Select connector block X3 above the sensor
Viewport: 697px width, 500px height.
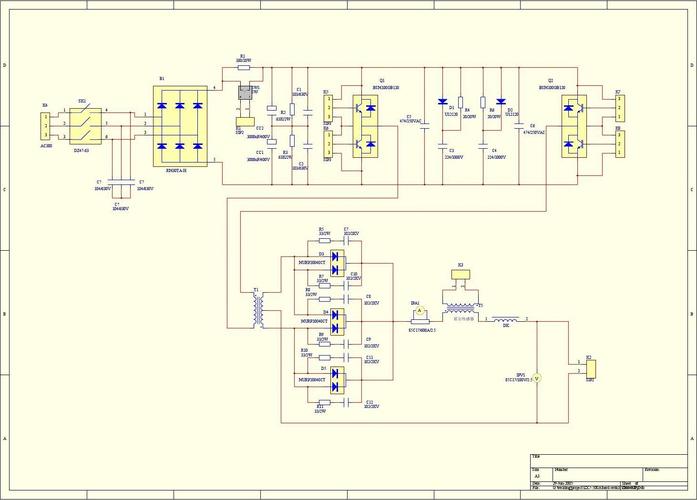point(461,274)
